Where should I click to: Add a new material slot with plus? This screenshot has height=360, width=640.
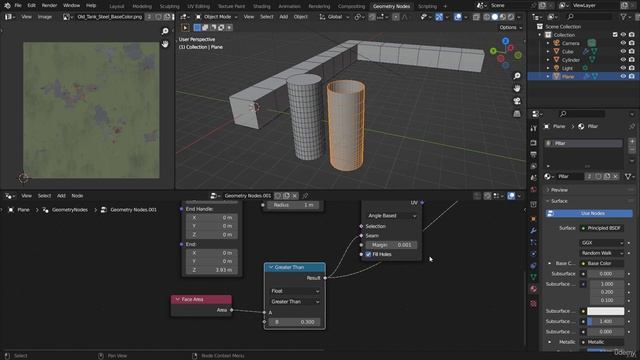pyautogui.click(x=632, y=142)
